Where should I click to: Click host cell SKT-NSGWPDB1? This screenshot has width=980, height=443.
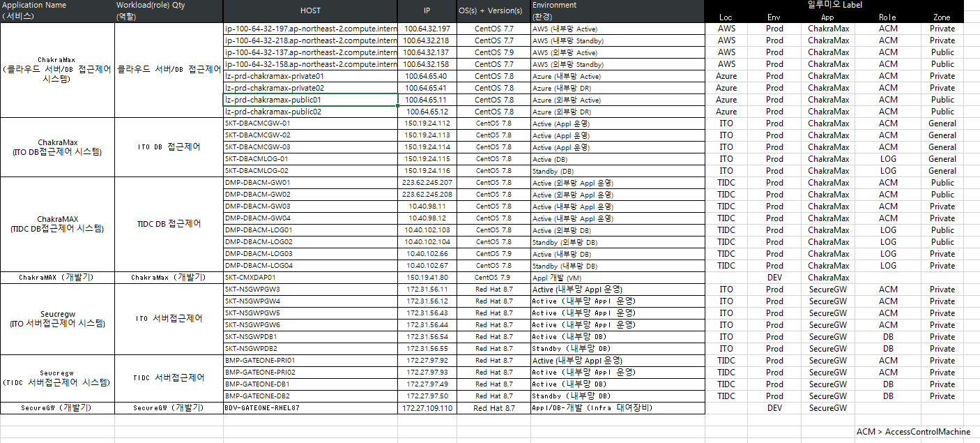310,337
